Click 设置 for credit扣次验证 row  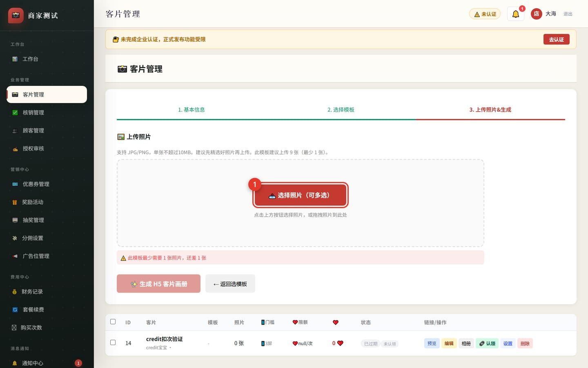508,343
